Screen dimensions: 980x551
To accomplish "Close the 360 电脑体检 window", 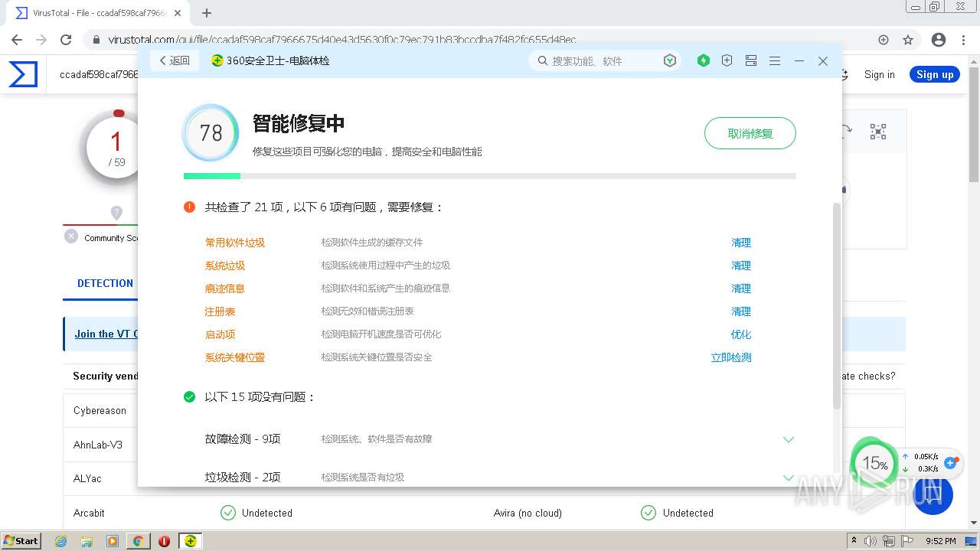I will click(x=823, y=60).
